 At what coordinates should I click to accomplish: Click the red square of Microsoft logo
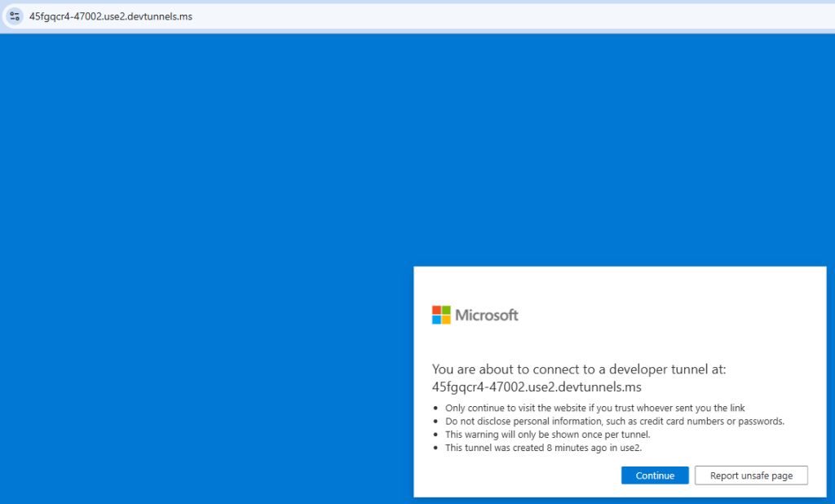coord(436,310)
